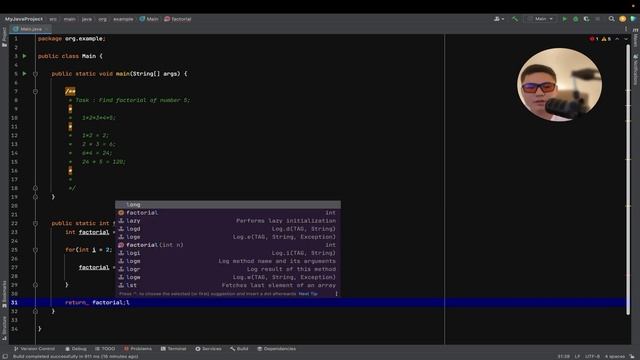Open IDE updates orange circle icon

click(622, 19)
